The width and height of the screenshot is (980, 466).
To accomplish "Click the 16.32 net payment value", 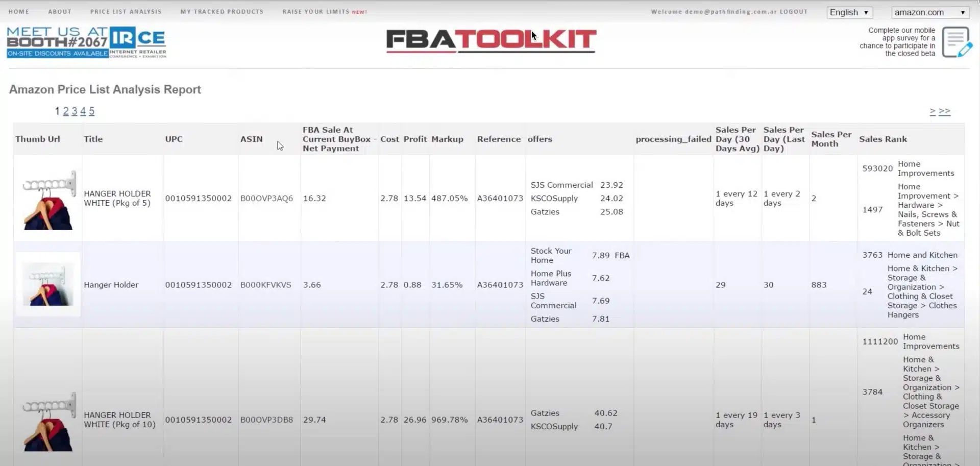I will (314, 198).
